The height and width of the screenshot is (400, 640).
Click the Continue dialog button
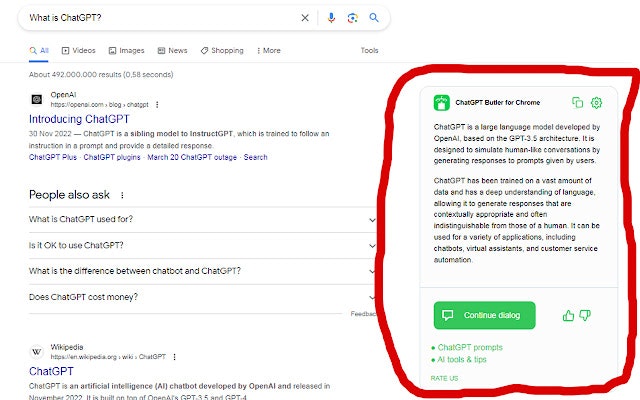point(484,315)
